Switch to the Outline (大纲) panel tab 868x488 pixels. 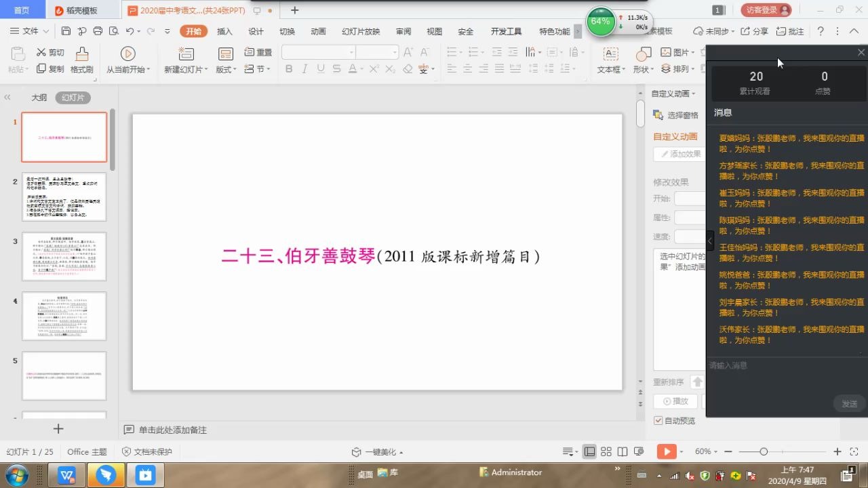coord(39,98)
